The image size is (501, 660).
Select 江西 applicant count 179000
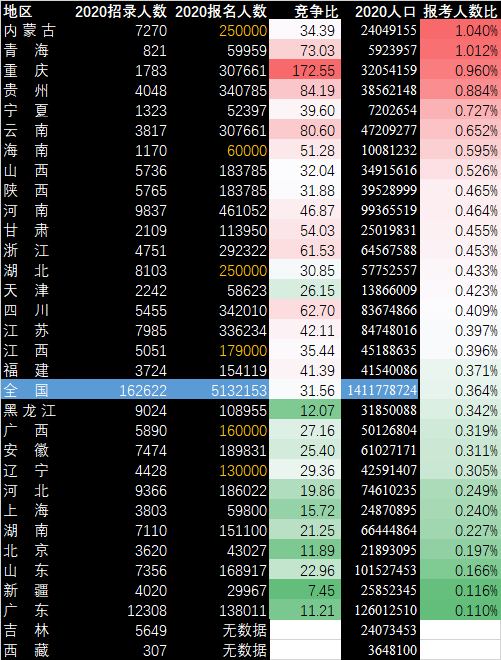pyautogui.click(x=243, y=351)
